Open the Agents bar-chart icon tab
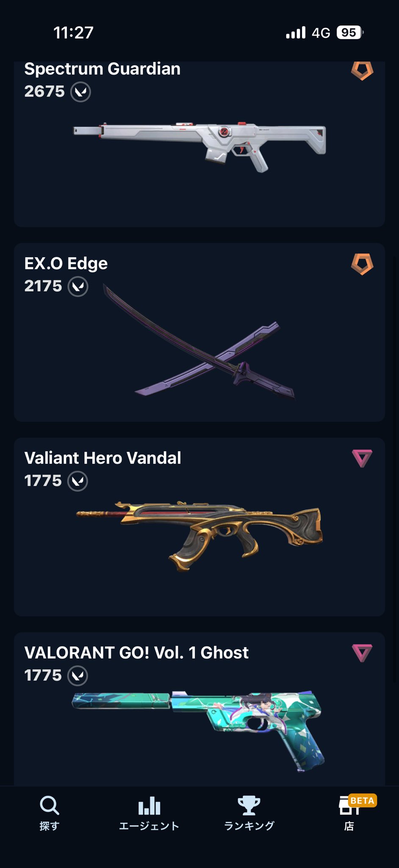This screenshot has width=399, height=868. coord(149,805)
